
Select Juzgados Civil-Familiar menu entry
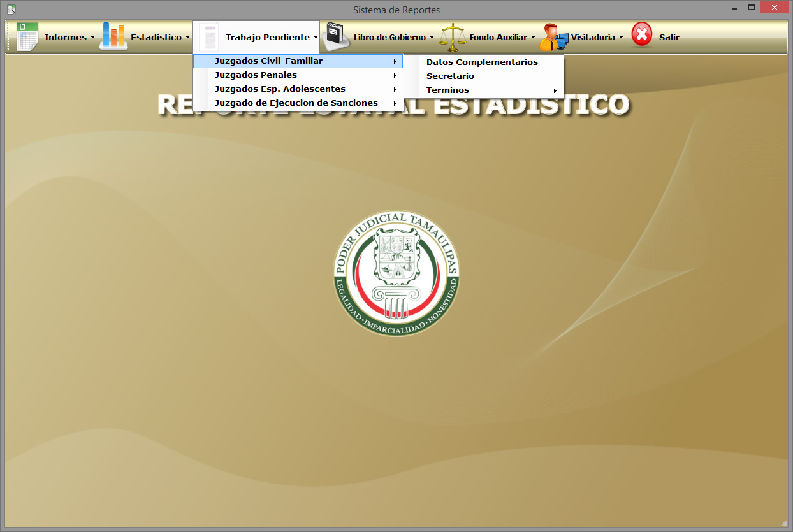click(x=298, y=61)
